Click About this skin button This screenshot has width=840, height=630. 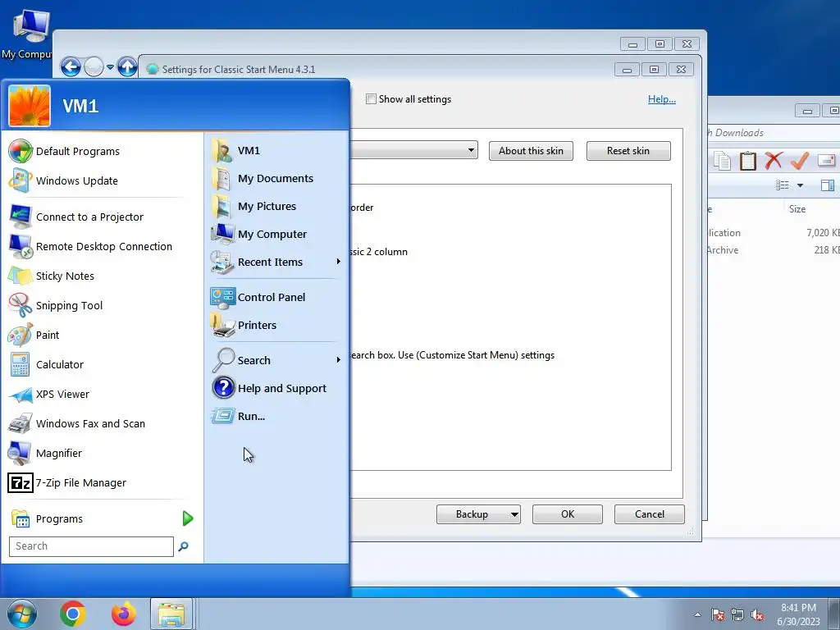(x=531, y=151)
